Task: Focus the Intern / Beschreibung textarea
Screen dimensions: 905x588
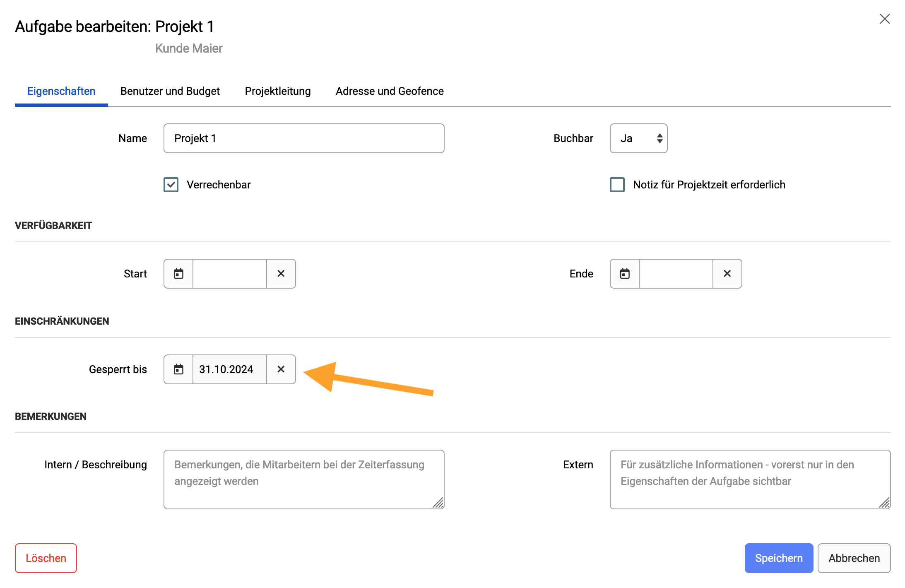Action: click(x=304, y=480)
